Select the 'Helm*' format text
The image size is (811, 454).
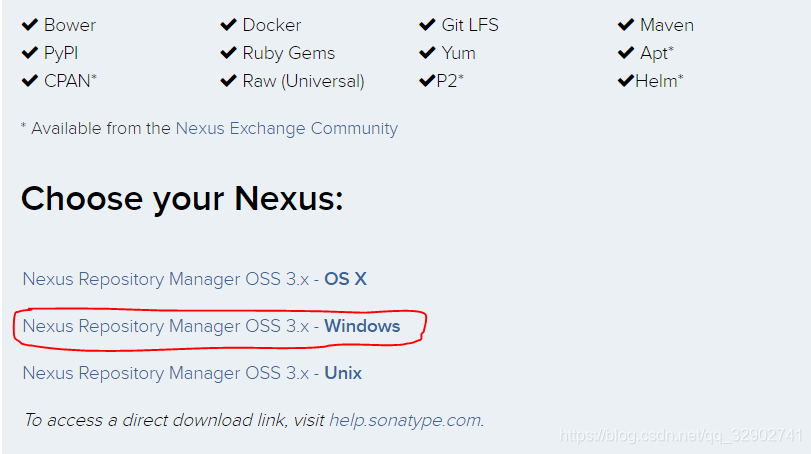[659, 81]
